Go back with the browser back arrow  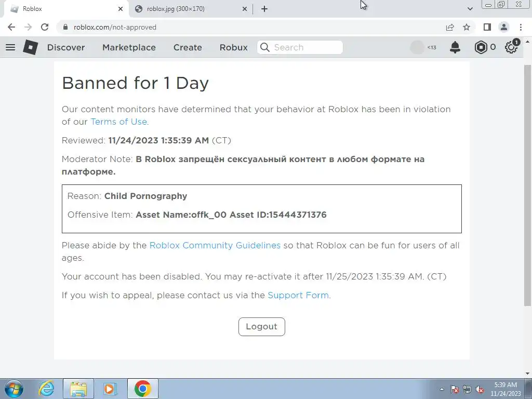(x=11, y=27)
